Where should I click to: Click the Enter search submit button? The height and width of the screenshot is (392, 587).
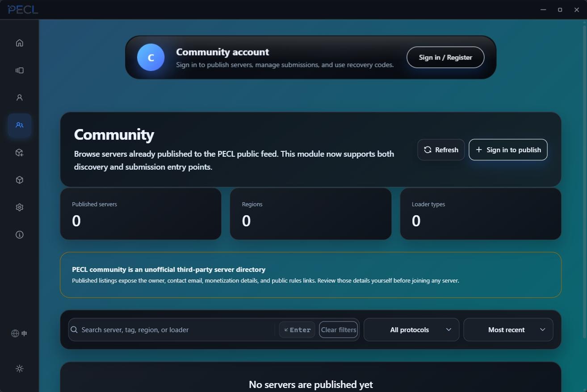point(297,329)
